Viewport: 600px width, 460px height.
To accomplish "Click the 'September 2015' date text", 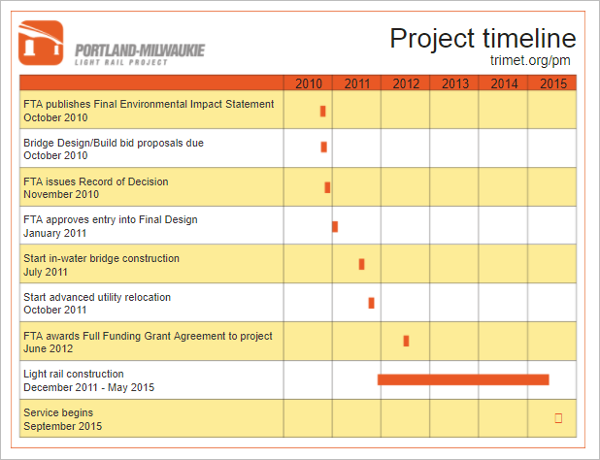I will click(63, 426).
